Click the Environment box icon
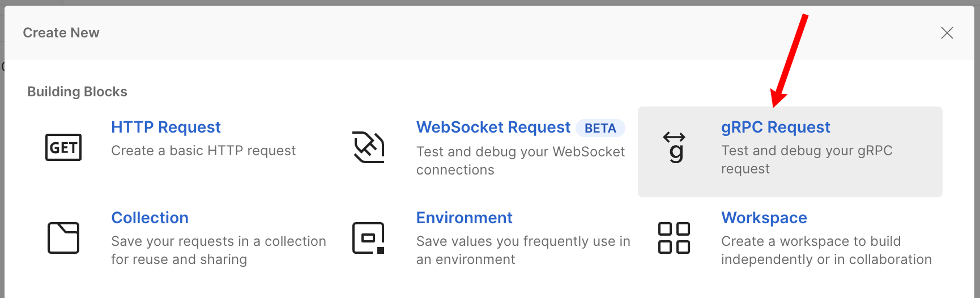 click(x=369, y=238)
